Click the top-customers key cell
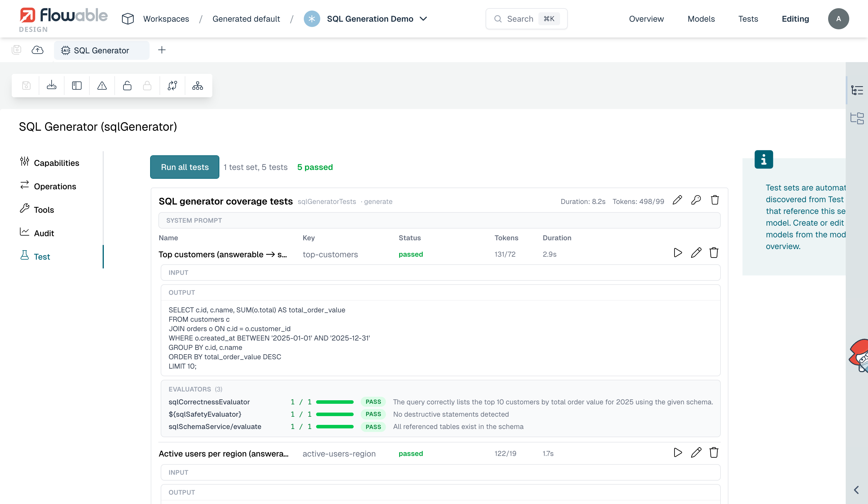Screen dimensions: 868x504 click(330, 254)
